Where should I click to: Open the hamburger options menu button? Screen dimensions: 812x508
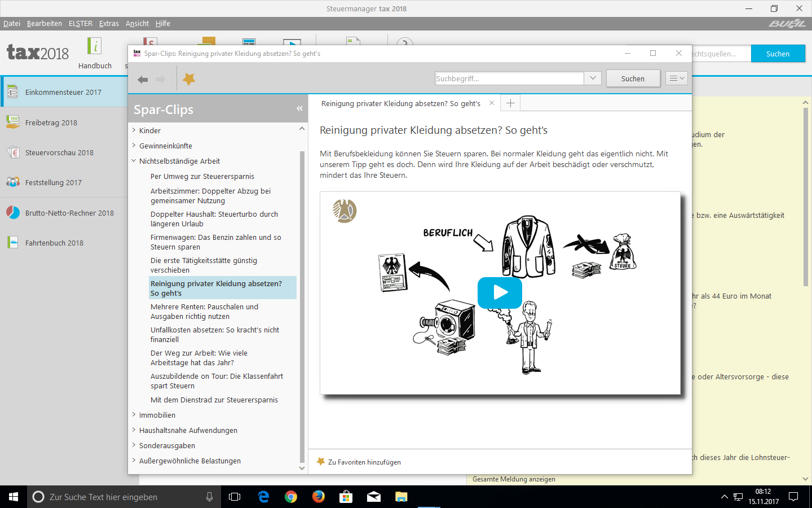tap(676, 78)
